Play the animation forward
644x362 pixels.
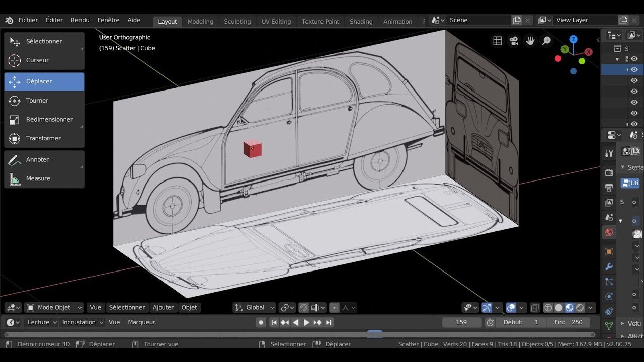[x=306, y=322]
